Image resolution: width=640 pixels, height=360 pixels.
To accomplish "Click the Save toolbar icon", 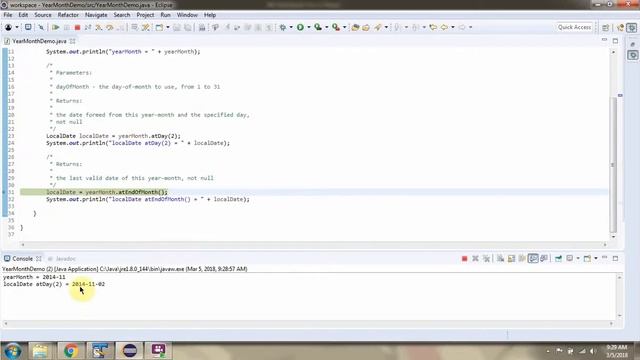I will [177, 27].
